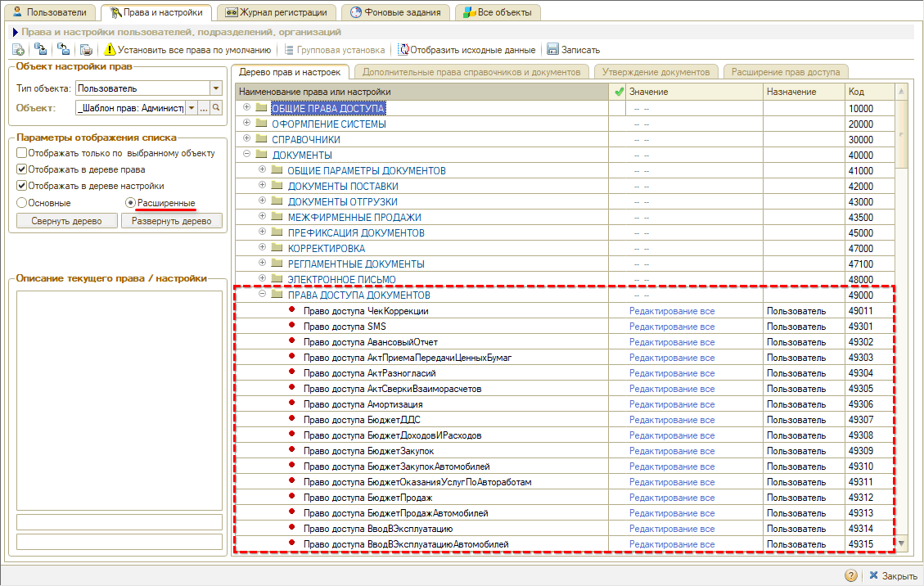Click the magnifier icon next to Объект field

[217, 108]
